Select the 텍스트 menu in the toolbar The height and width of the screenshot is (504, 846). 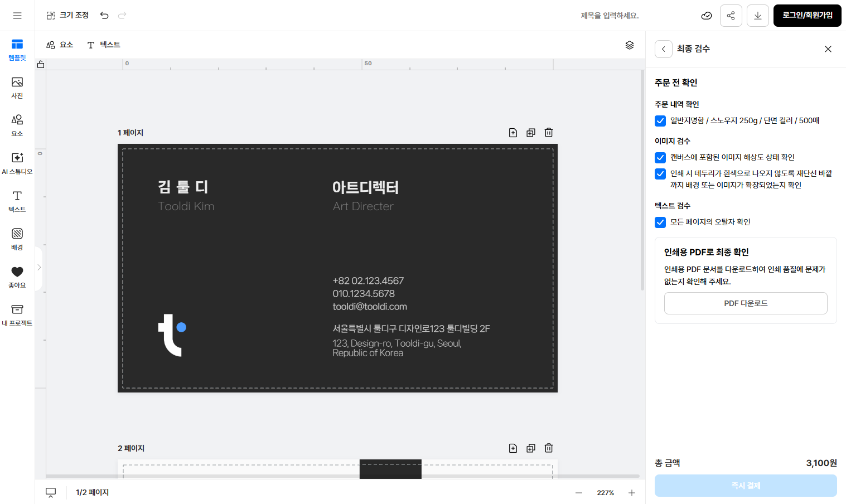104,45
